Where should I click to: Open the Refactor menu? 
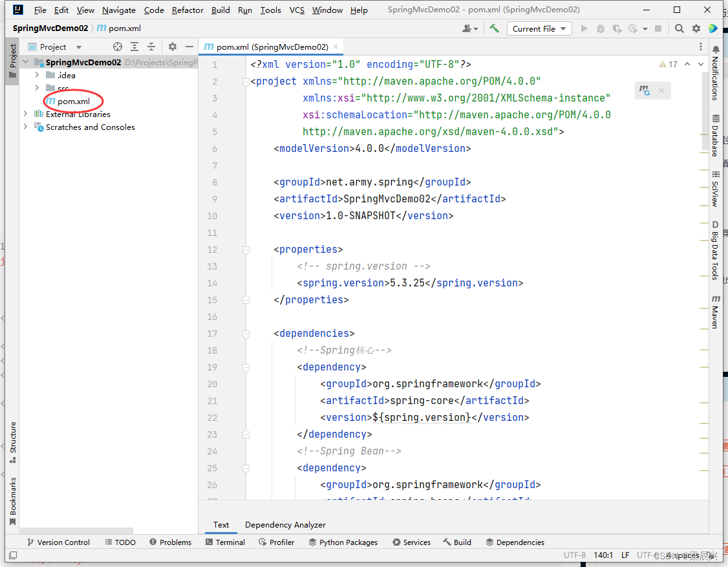[187, 10]
